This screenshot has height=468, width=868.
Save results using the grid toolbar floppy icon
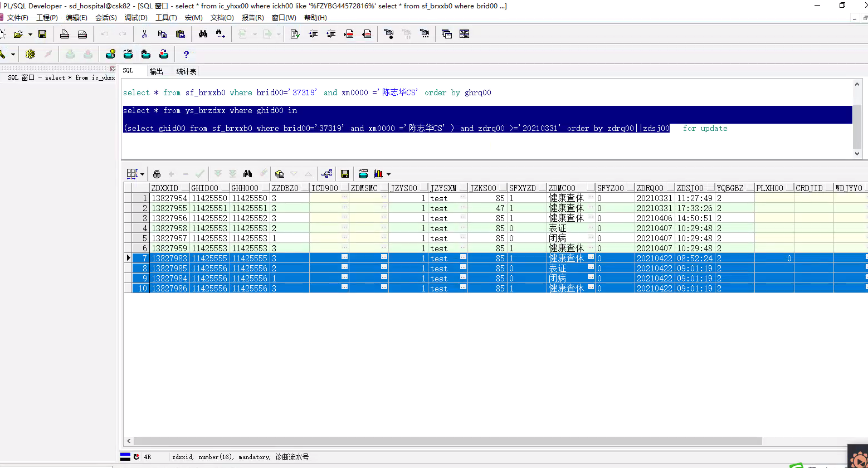pyautogui.click(x=345, y=174)
